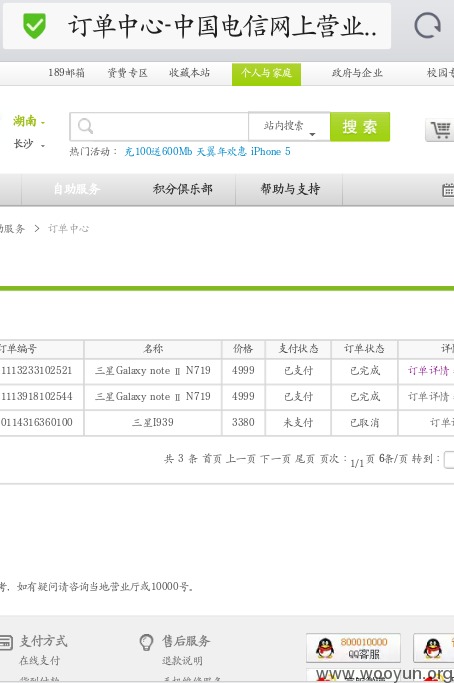Click the magnifier icon in search box
Viewport: 454px width, 683px height.
click(x=85, y=126)
